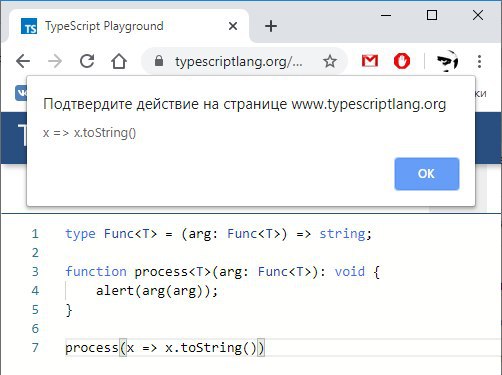Minimize the Chrome window
The image size is (502, 375).
[386, 15]
